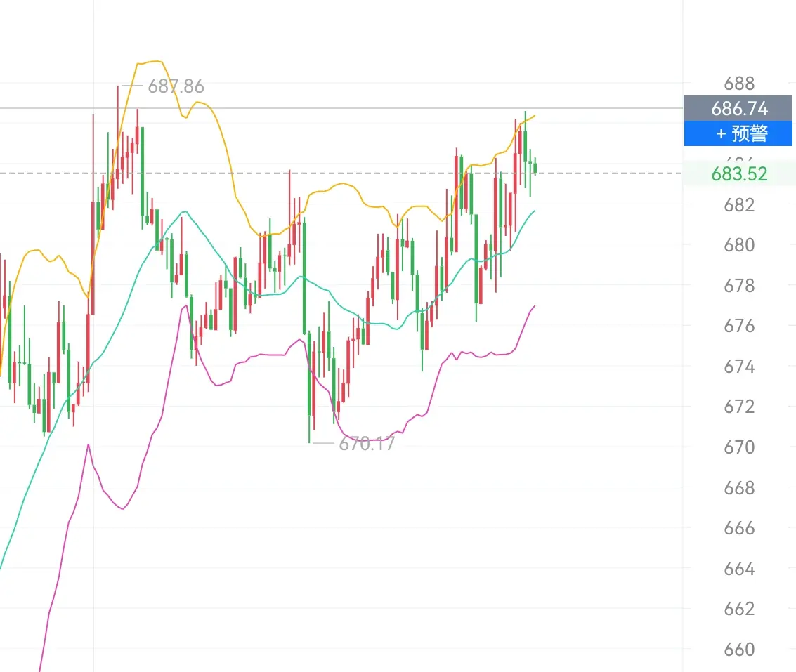Click the 682 price axis label
The width and height of the screenshot is (796, 672).
(x=739, y=205)
